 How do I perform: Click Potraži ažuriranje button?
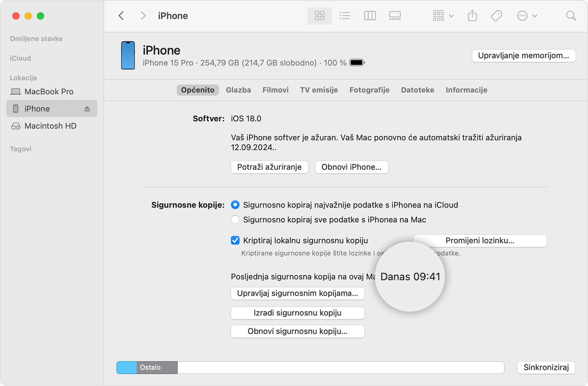point(269,167)
